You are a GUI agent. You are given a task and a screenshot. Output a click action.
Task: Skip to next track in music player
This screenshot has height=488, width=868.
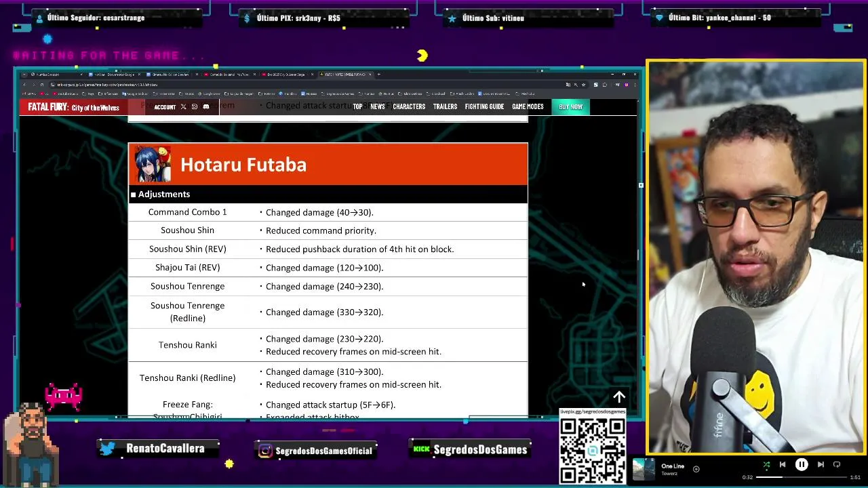[821, 465]
